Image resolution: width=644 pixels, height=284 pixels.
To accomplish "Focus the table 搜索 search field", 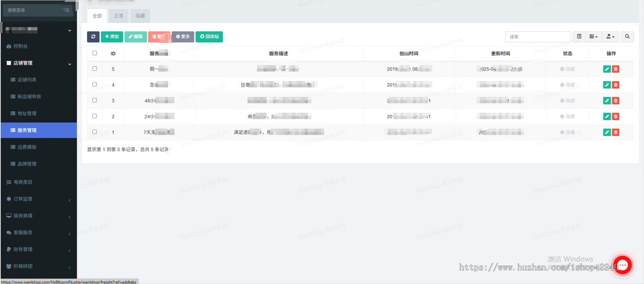I will (x=538, y=36).
